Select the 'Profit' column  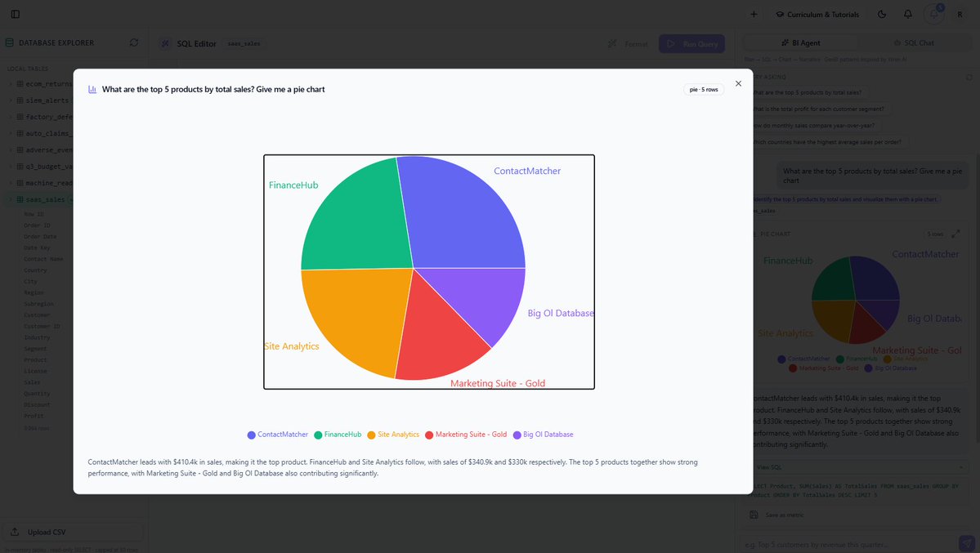point(34,416)
